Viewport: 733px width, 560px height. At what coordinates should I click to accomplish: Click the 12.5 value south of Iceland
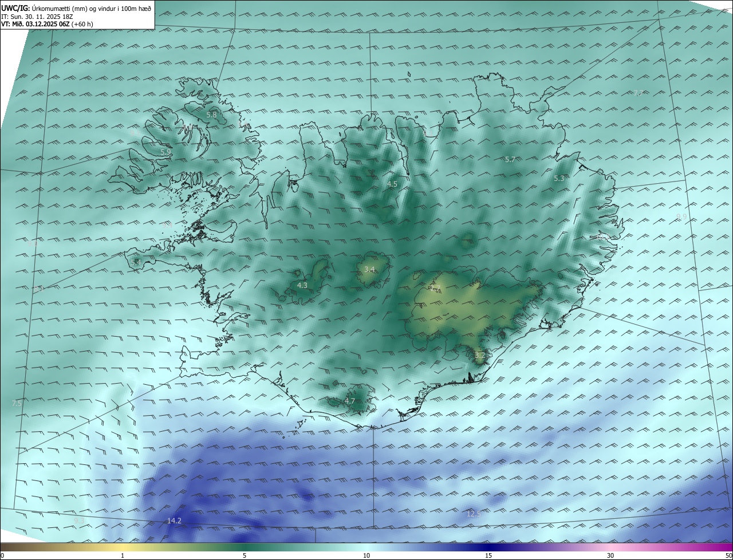click(x=474, y=514)
